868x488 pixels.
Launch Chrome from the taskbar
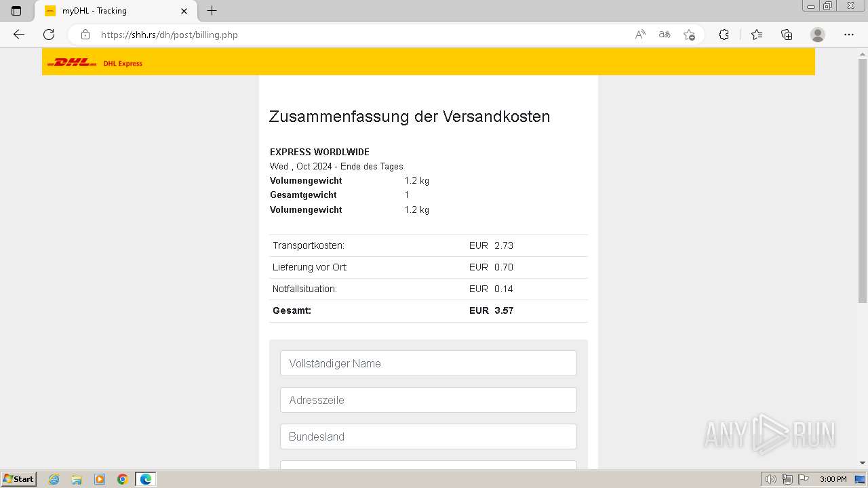click(x=123, y=479)
